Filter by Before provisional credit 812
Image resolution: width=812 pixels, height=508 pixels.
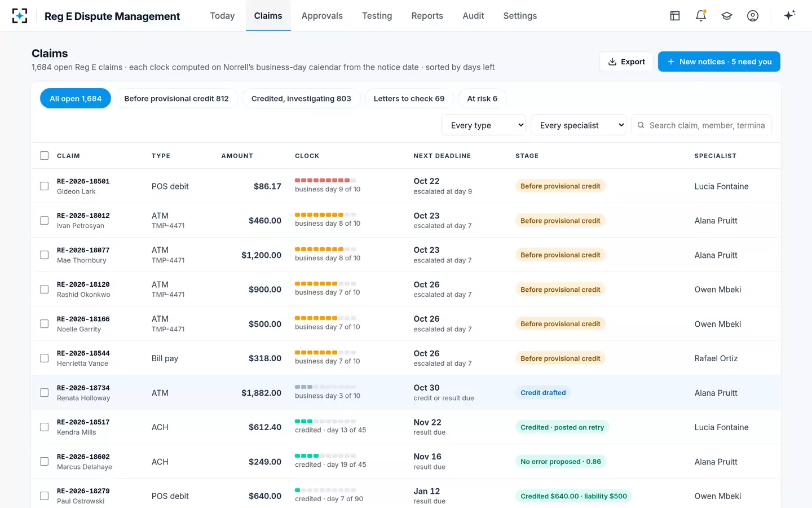tap(176, 99)
